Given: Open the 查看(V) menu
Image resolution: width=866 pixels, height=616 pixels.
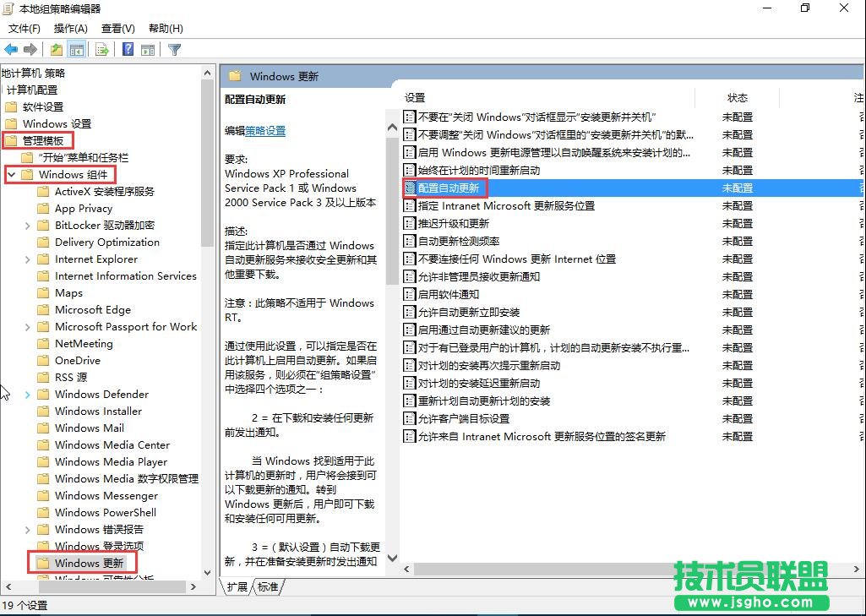Looking at the screenshot, I should 117,28.
